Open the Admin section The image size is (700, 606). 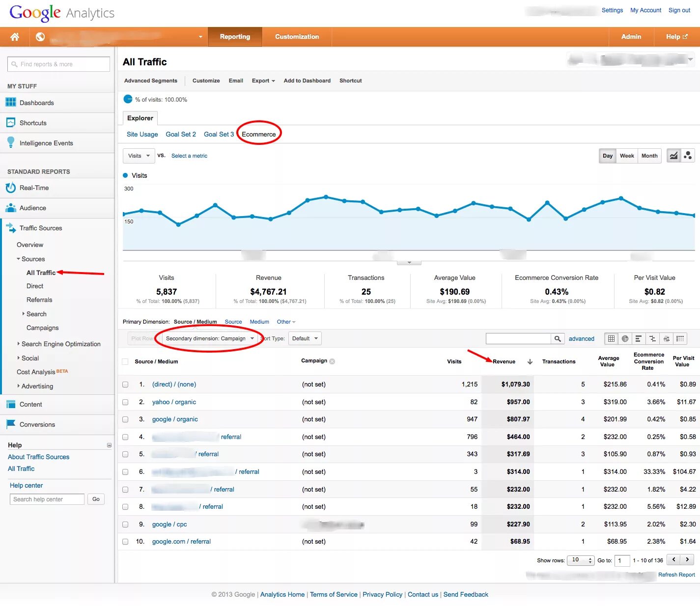click(x=631, y=37)
